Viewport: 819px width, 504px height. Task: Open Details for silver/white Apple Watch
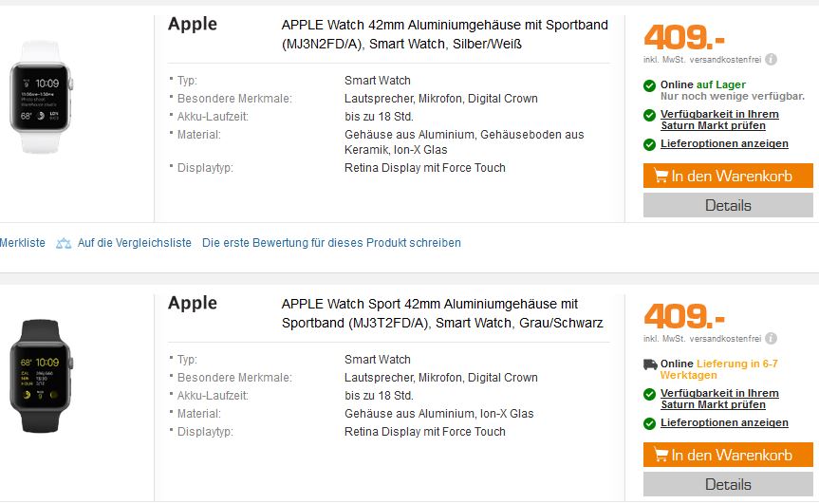coord(728,205)
